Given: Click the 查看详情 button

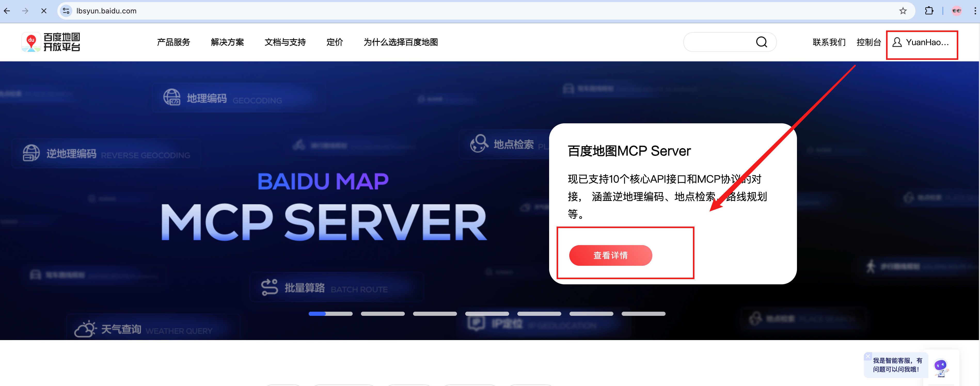Looking at the screenshot, I should [x=610, y=255].
